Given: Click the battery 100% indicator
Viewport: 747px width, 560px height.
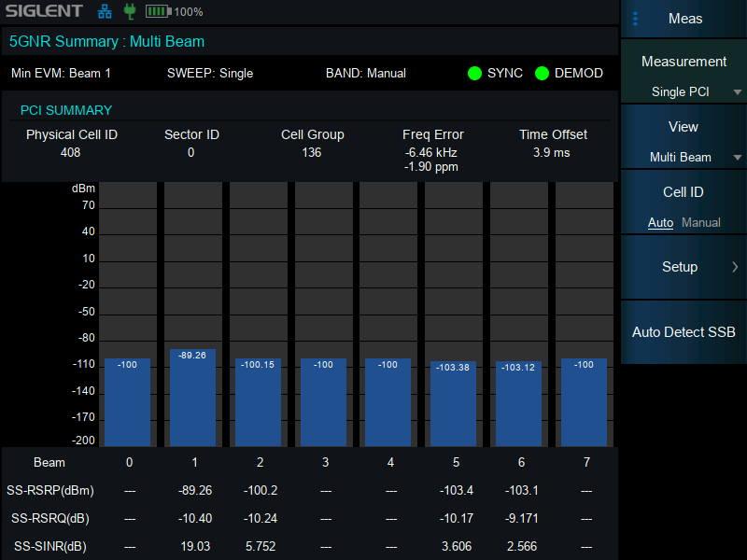Looking at the screenshot, I should [x=175, y=12].
